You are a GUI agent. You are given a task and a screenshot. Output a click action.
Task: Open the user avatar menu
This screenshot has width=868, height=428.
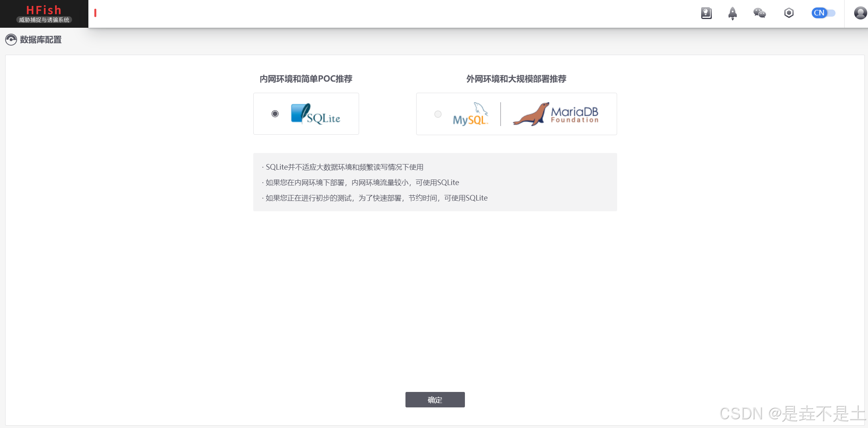tap(860, 13)
